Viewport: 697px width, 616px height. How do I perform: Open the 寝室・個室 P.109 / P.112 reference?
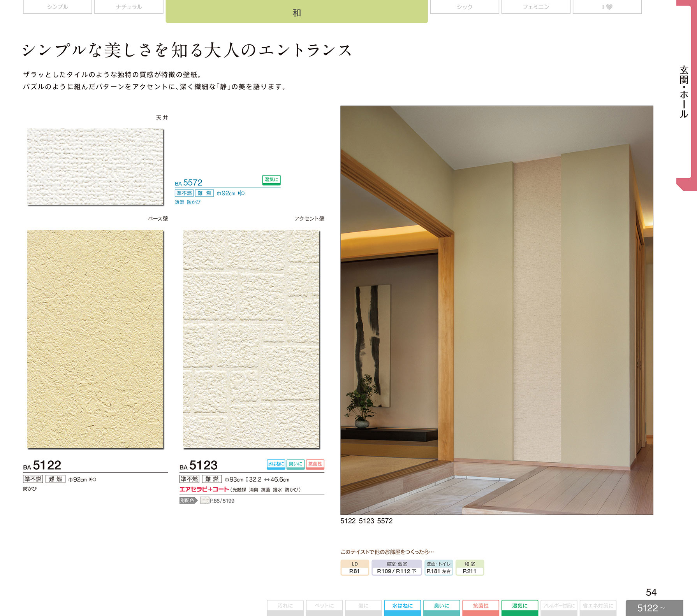396,568
